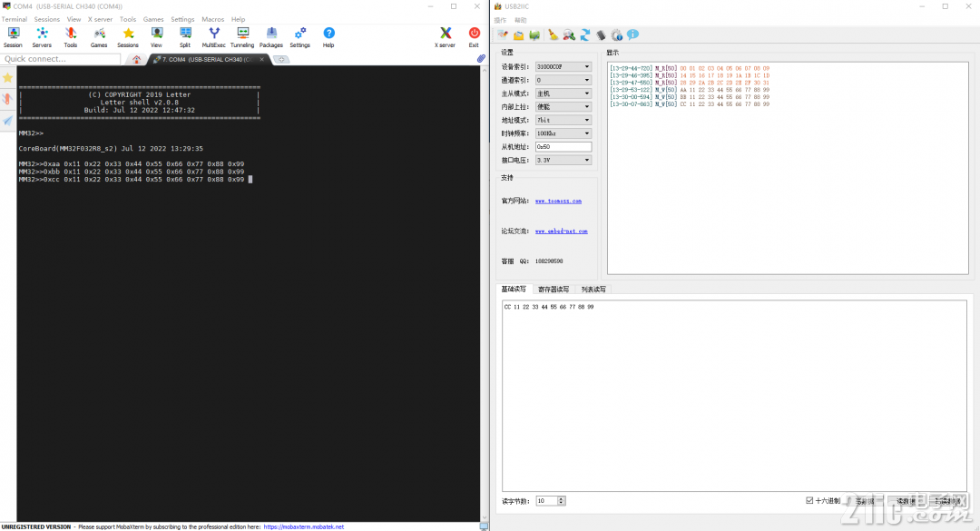
Task: Click the 读数据 button
Action: coord(906,501)
